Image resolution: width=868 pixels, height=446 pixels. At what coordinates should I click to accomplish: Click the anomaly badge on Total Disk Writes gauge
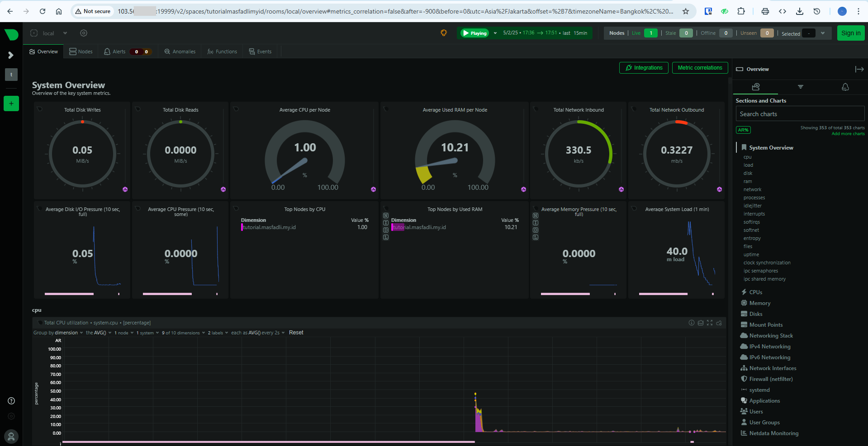[x=125, y=189]
